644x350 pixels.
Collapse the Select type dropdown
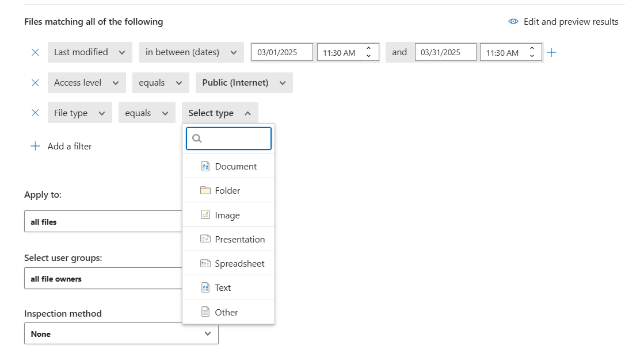(220, 113)
